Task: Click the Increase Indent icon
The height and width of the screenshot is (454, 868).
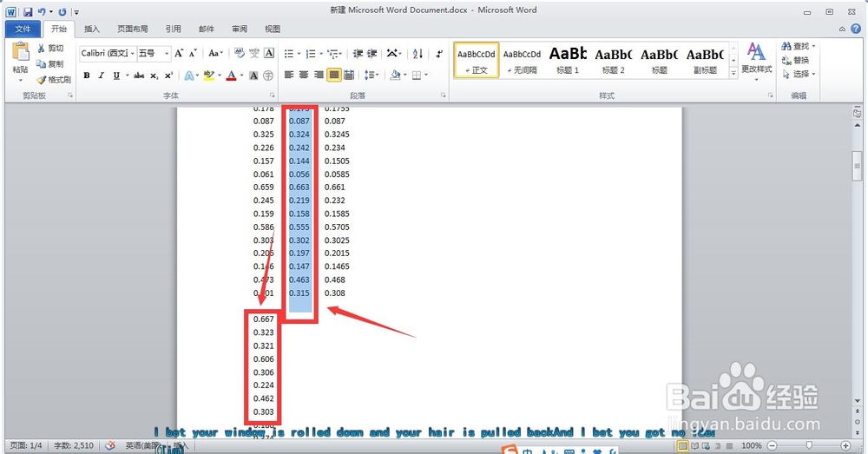Action: 372,54
